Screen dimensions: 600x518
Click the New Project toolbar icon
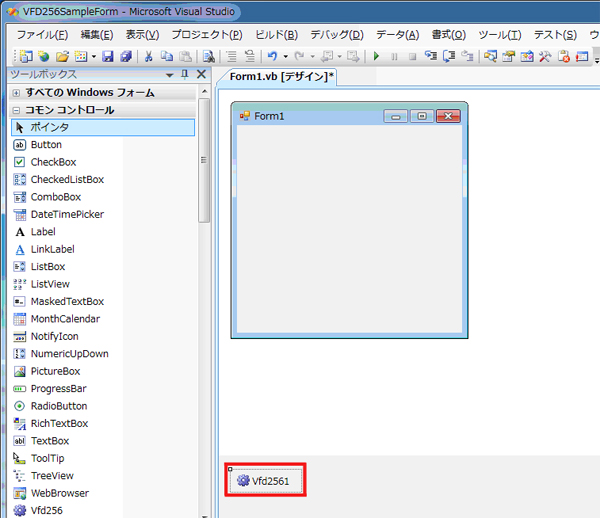tap(26, 57)
